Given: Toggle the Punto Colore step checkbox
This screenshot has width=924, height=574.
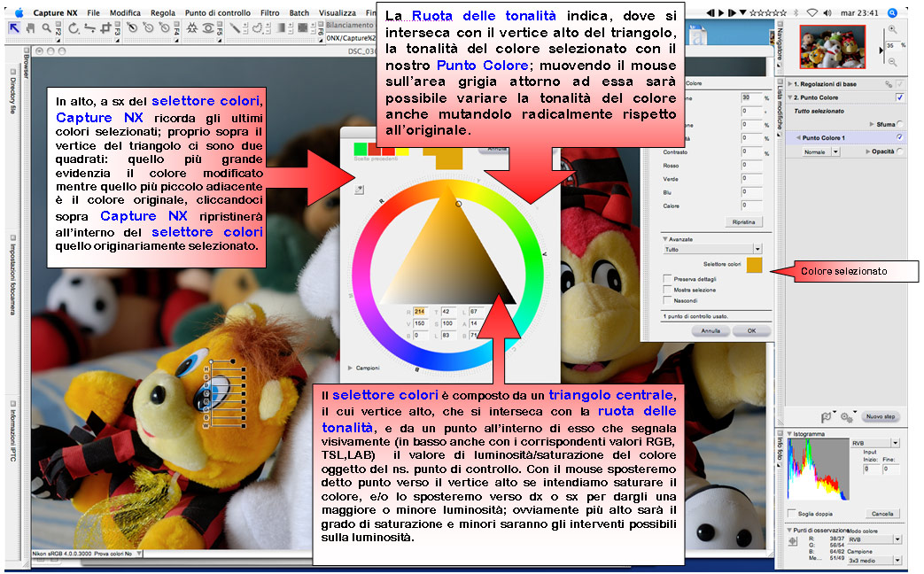Looking at the screenshot, I should 900,97.
